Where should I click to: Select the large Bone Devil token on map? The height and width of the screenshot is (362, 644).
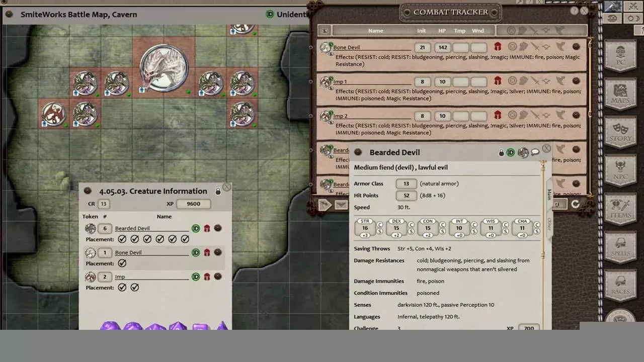pos(164,68)
